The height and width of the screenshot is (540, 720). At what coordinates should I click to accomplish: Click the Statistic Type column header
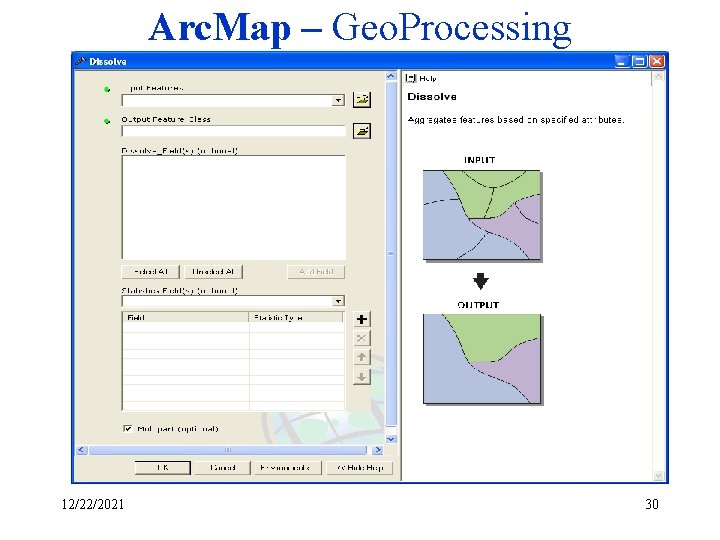(296, 317)
